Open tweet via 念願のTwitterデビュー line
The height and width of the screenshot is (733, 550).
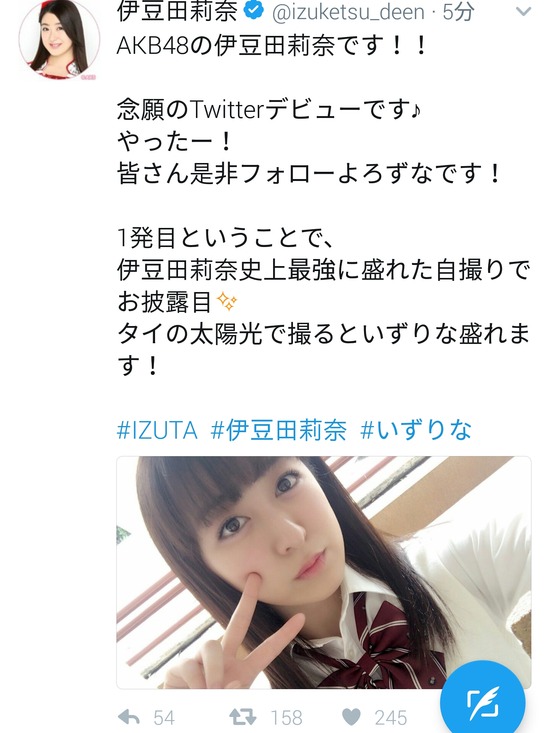[x=269, y=110]
